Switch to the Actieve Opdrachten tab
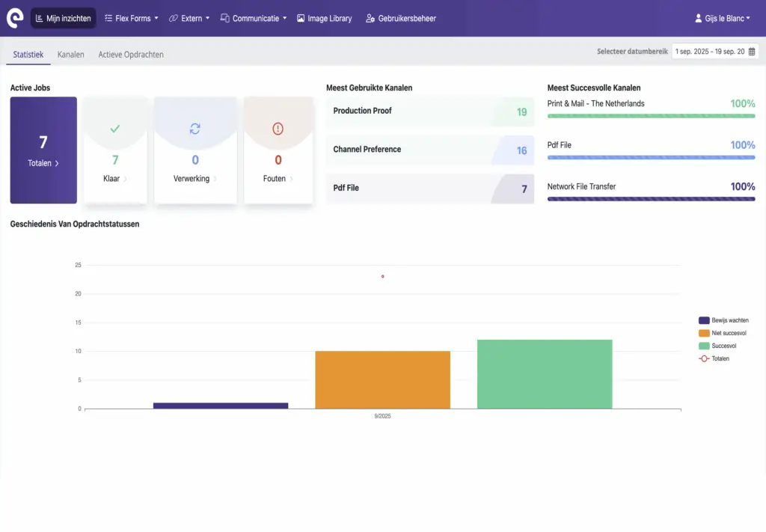Viewport: 766px width, 532px height. [131, 55]
